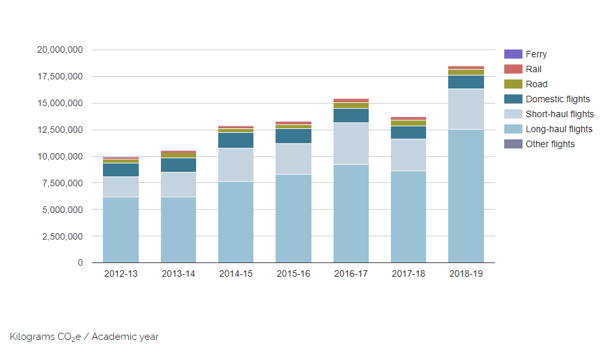The width and height of the screenshot is (615, 364).
Task: Click the Short-haul flights legend swatch
Action: coord(513,114)
